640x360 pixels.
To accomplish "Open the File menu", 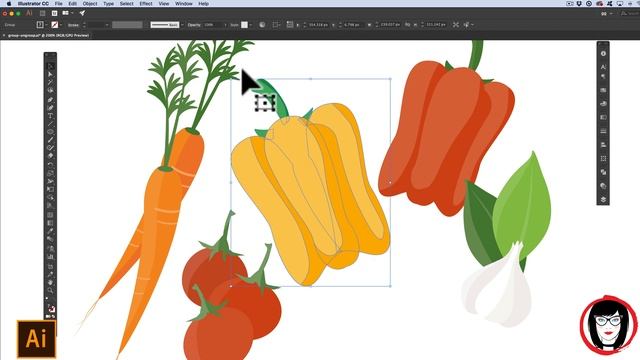I will click(59, 4).
